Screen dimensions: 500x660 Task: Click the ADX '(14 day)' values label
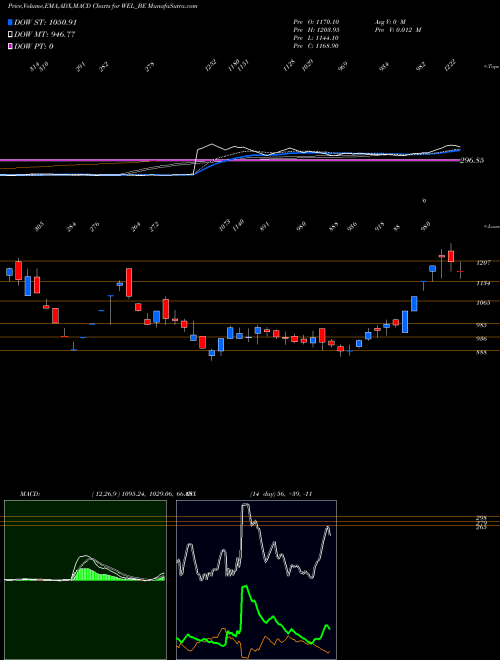(281, 494)
